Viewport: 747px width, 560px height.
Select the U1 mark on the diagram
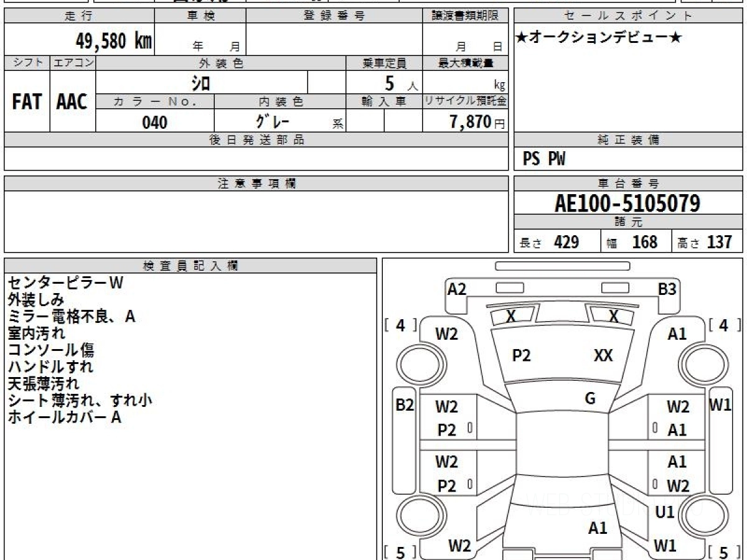(x=665, y=512)
